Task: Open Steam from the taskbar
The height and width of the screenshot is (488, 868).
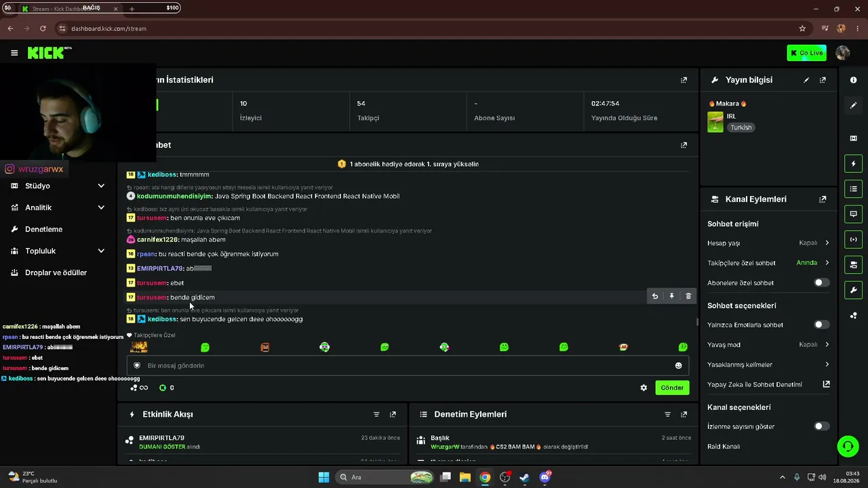Action: (x=524, y=477)
